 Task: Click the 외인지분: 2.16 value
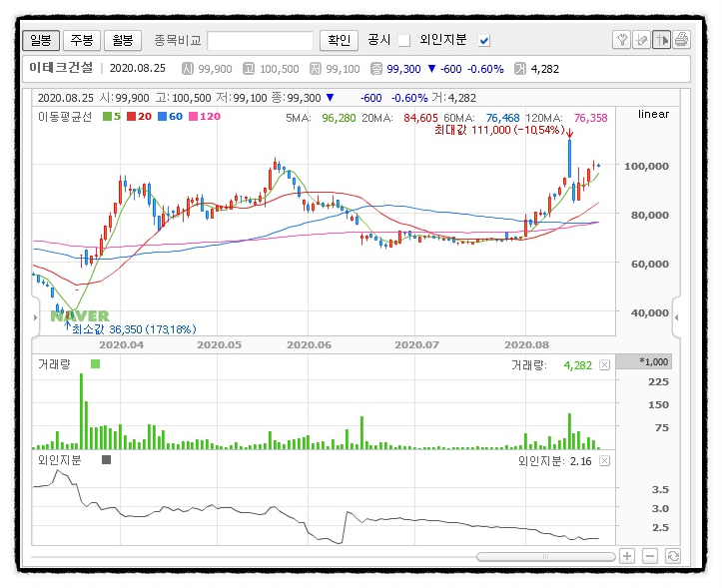tap(555, 461)
